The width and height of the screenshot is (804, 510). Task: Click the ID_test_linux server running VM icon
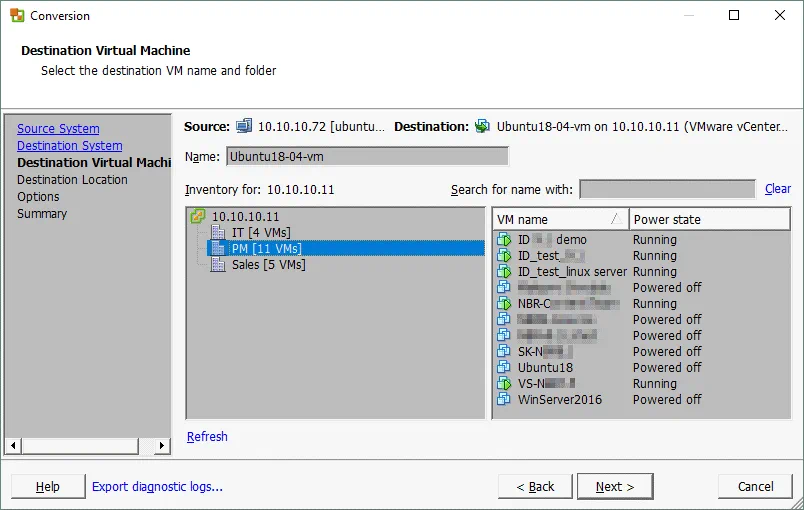(x=505, y=271)
